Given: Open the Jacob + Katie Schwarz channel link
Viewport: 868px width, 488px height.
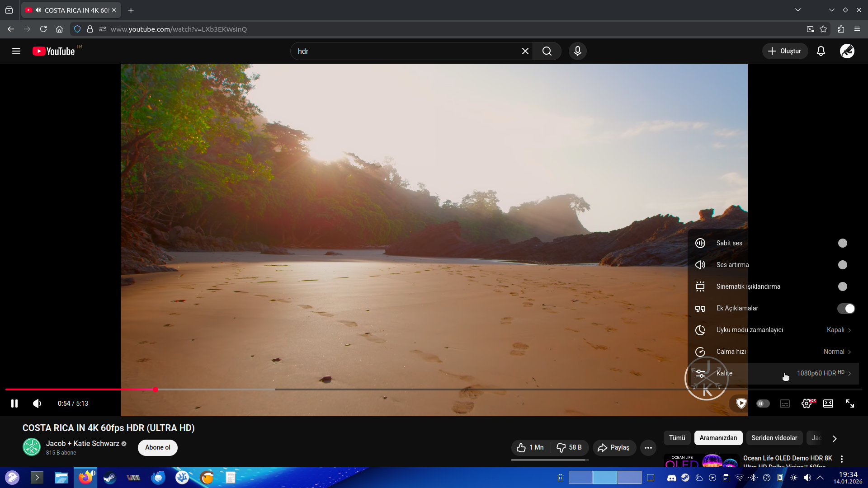Looking at the screenshot, I should (83, 444).
